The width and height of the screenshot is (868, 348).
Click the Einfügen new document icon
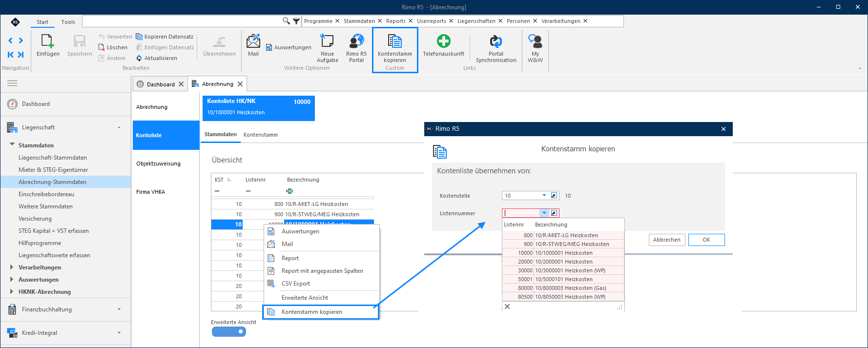[47, 41]
